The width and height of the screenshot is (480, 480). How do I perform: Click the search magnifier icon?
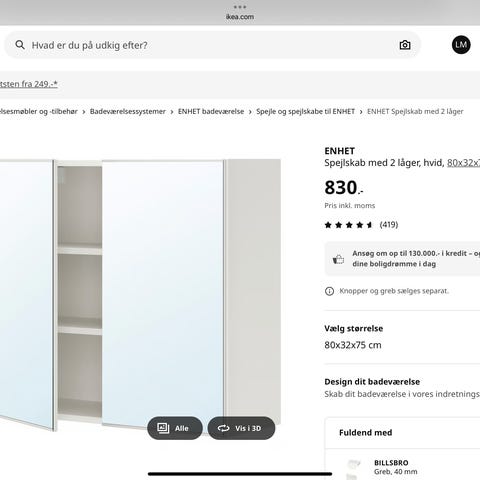click(20, 45)
